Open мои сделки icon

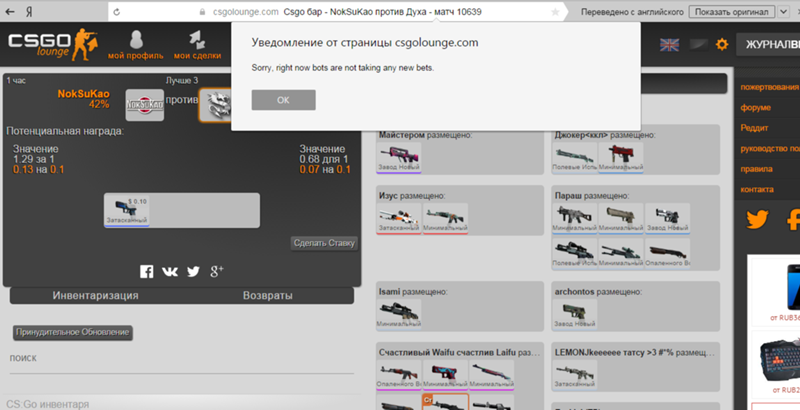(x=197, y=45)
